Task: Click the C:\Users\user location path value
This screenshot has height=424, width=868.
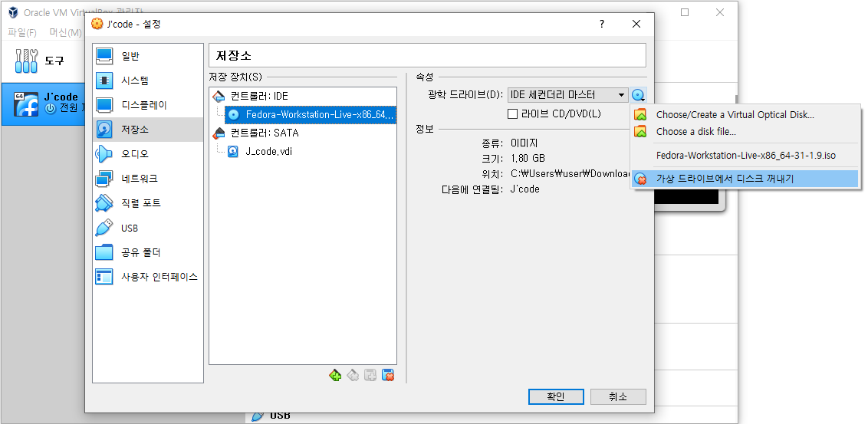Action: point(570,174)
